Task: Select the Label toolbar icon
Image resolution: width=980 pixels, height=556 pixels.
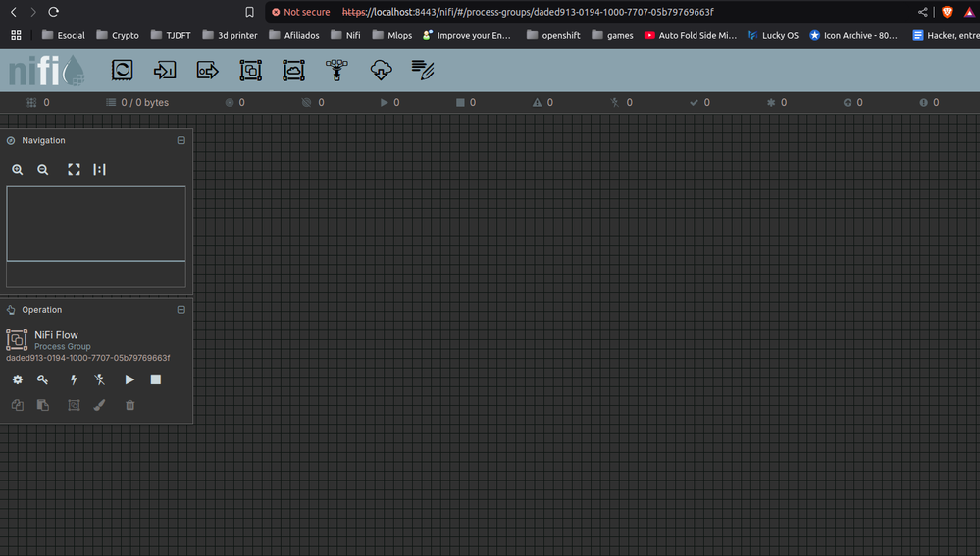Action: point(423,70)
